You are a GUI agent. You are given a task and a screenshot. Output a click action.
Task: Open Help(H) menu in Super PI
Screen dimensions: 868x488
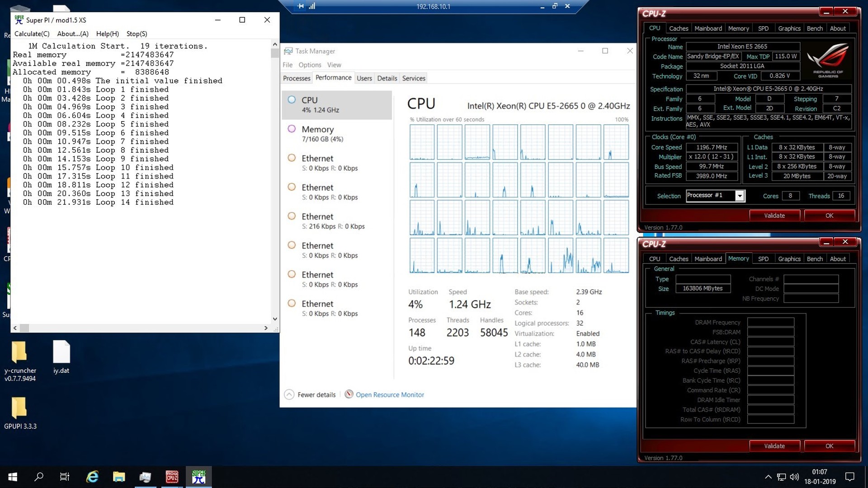pyautogui.click(x=108, y=34)
